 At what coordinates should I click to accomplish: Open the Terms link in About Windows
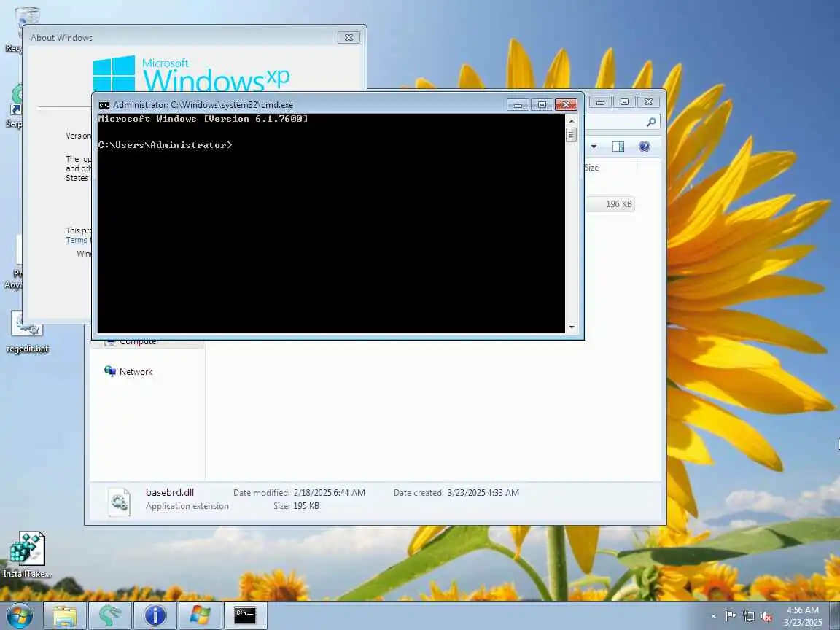[77, 240]
